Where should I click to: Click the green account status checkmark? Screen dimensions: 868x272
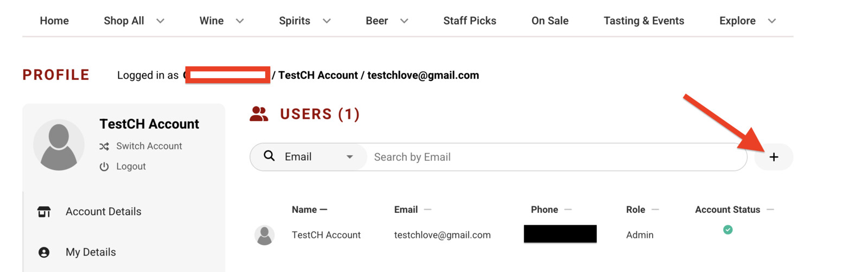[x=728, y=230]
